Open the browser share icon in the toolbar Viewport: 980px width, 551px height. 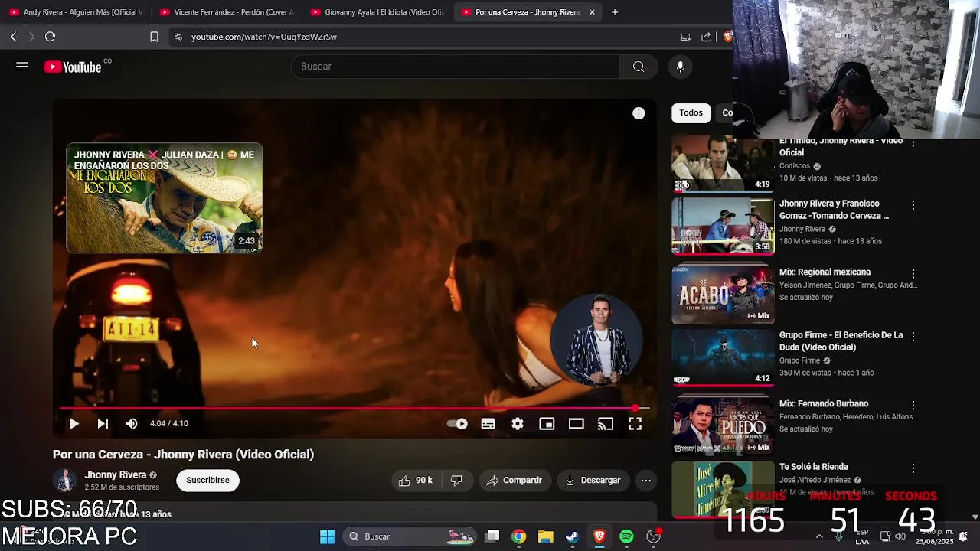(x=706, y=37)
